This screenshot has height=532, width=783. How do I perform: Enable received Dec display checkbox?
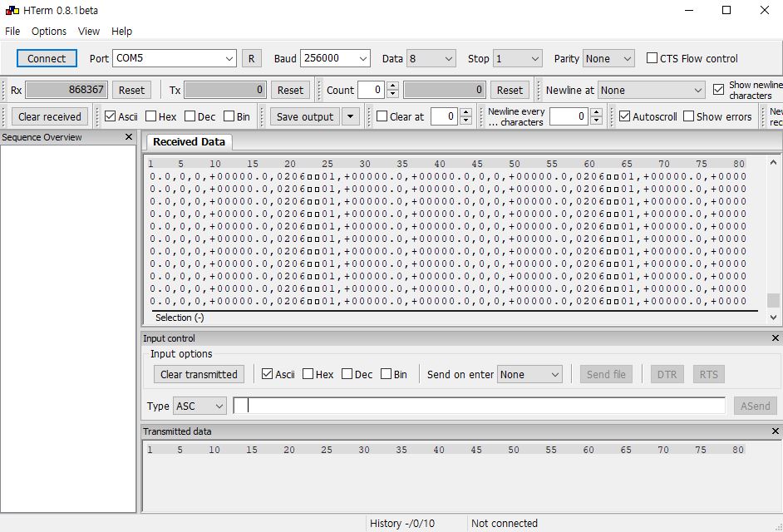(x=190, y=116)
